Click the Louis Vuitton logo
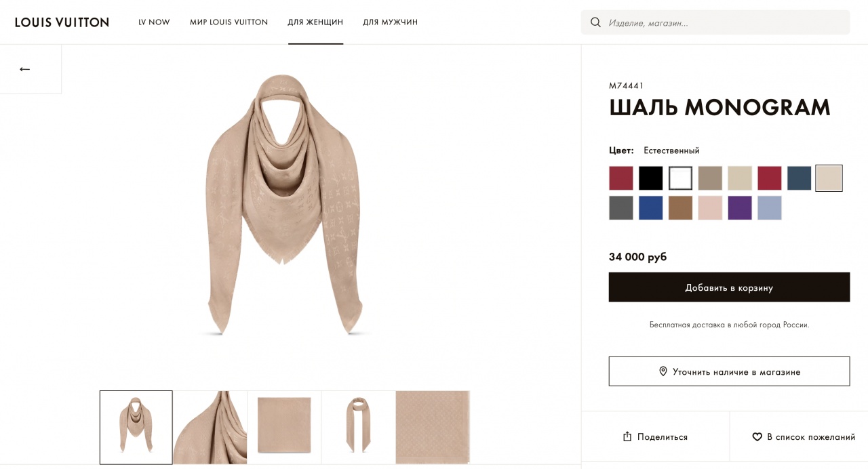Image resolution: width=868 pixels, height=469 pixels. pos(62,22)
